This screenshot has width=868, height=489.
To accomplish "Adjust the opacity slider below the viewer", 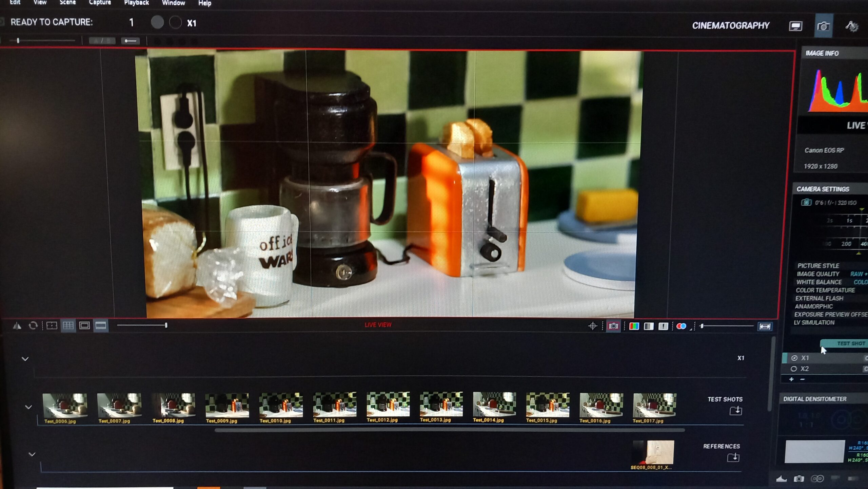I will tap(166, 325).
